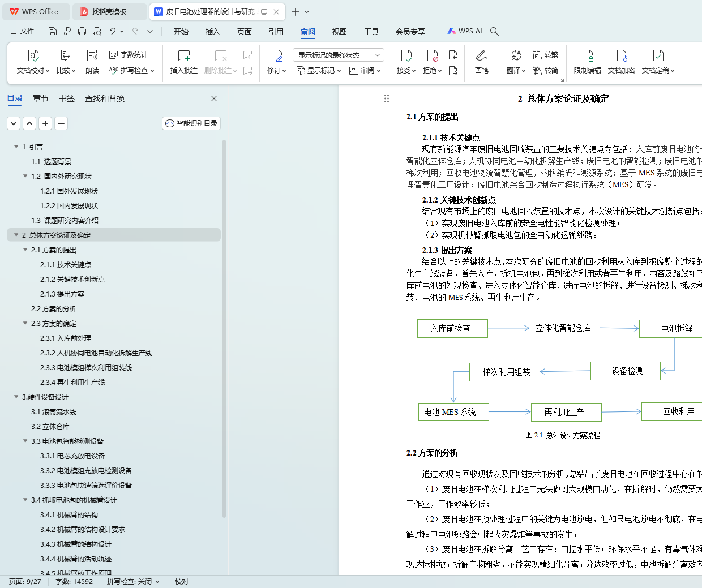Expand one level with plus button in outline
Image resolution: width=702 pixels, height=588 pixels.
[46, 123]
